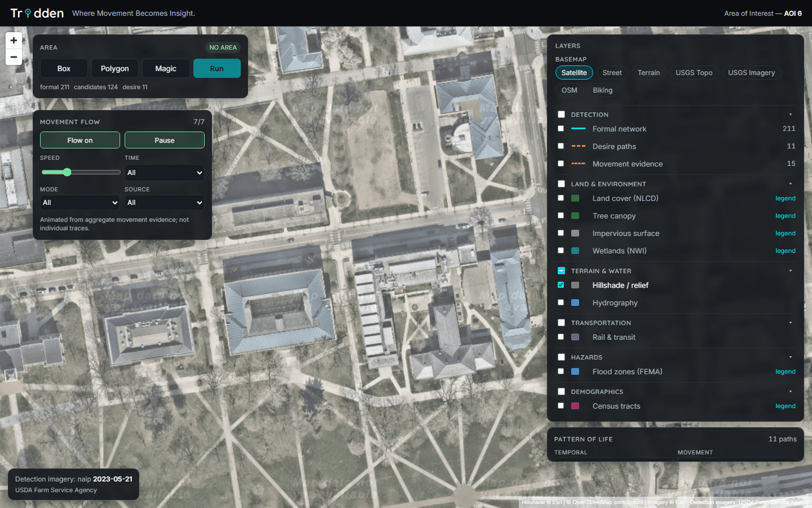This screenshot has width=812, height=508.
Task: Click the Census tracts magenta swatch
Action: (575, 406)
